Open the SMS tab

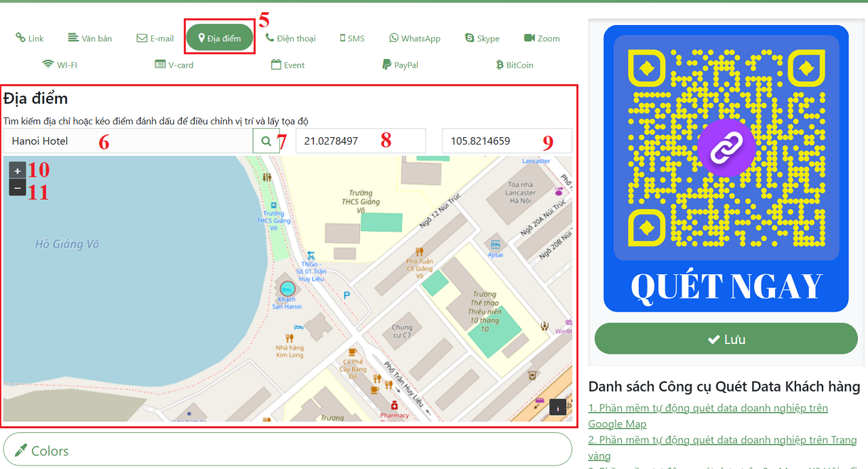click(x=352, y=39)
